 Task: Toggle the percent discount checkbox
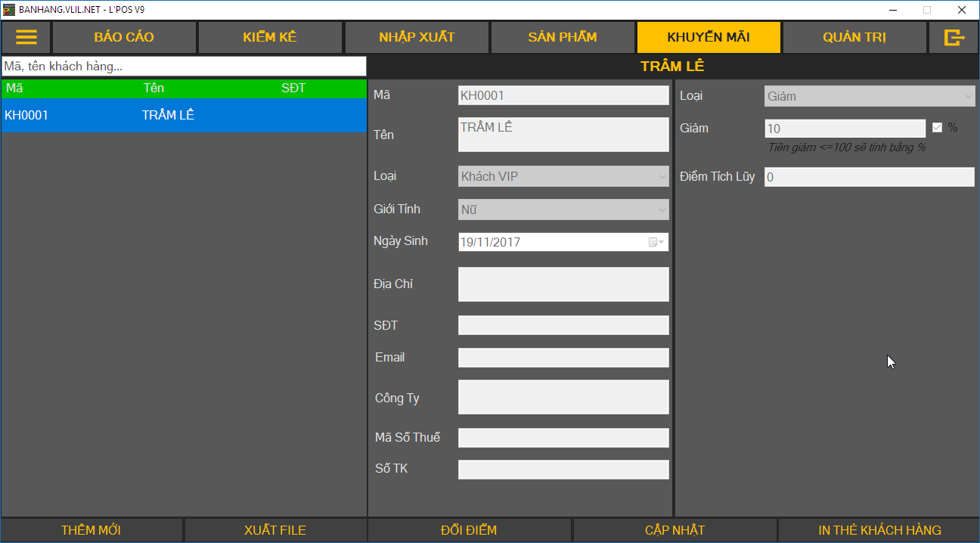(937, 128)
